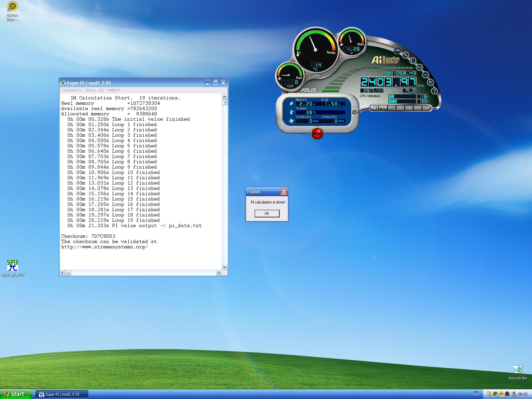
Task: Collapse side panel via wrench arrow tab
Action: point(355,112)
